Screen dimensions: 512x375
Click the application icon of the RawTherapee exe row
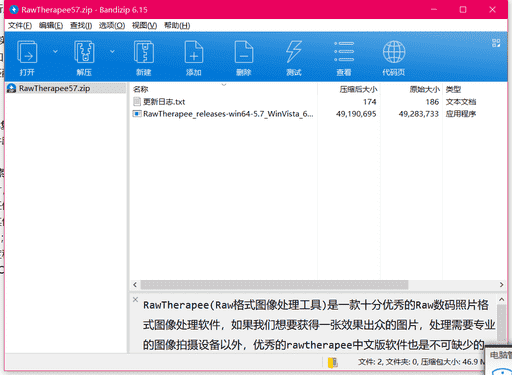pyautogui.click(x=137, y=114)
